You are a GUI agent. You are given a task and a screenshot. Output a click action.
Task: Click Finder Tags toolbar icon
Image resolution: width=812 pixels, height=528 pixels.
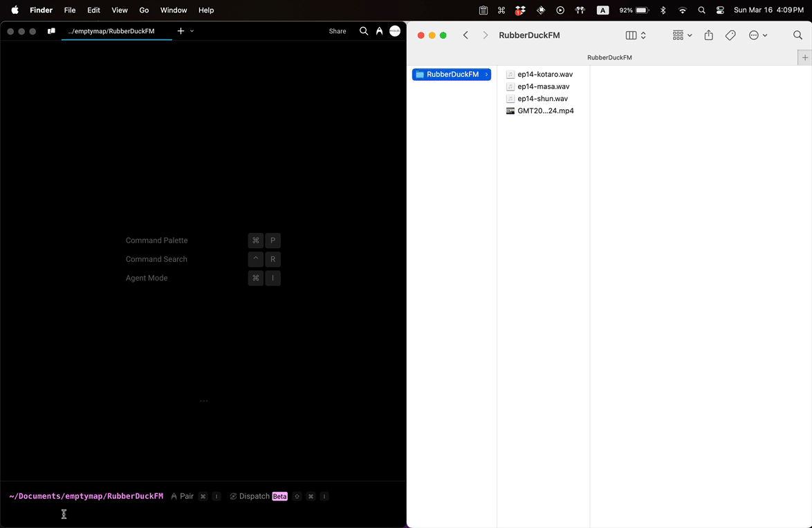click(730, 35)
